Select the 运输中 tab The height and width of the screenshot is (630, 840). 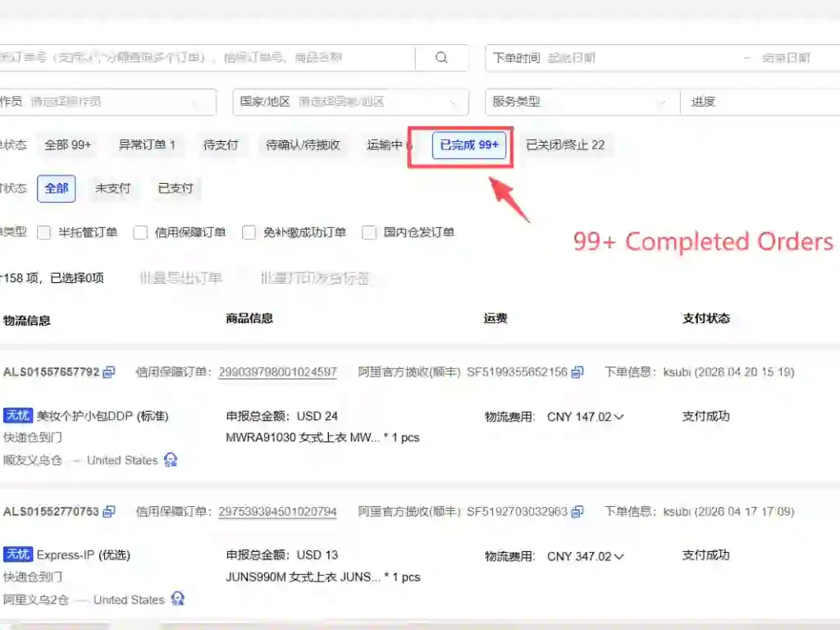[385, 145]
